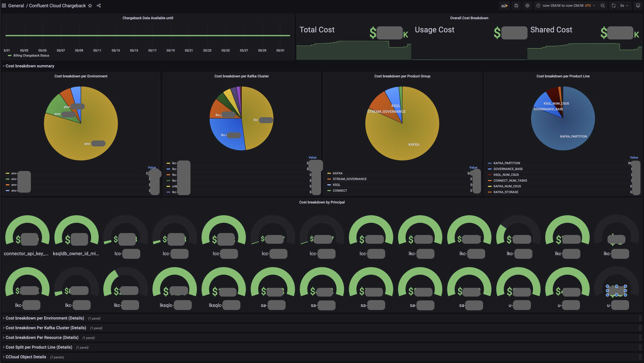Open the General folder breadcrumb
This screenshot has width=644, height=363.
point(16,5)
